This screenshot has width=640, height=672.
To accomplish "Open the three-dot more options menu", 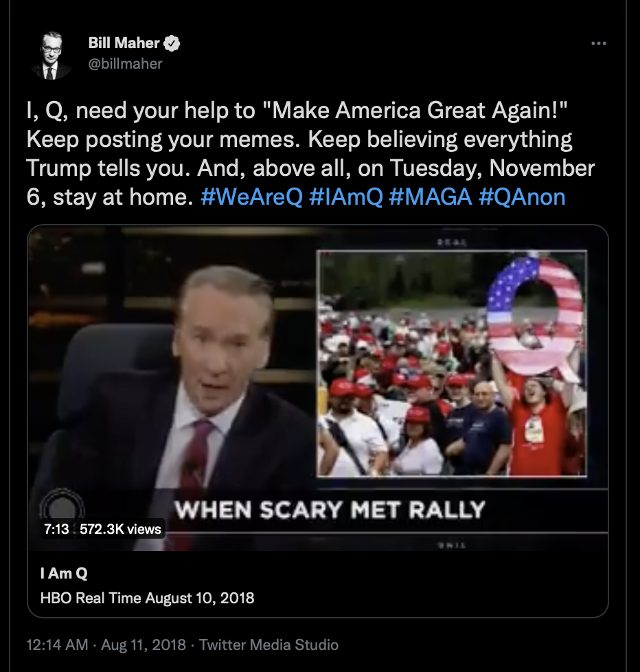I will tap(598, 43).
